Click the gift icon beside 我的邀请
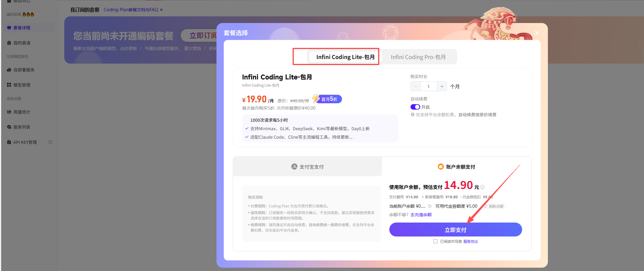 [x=9, y=43]
